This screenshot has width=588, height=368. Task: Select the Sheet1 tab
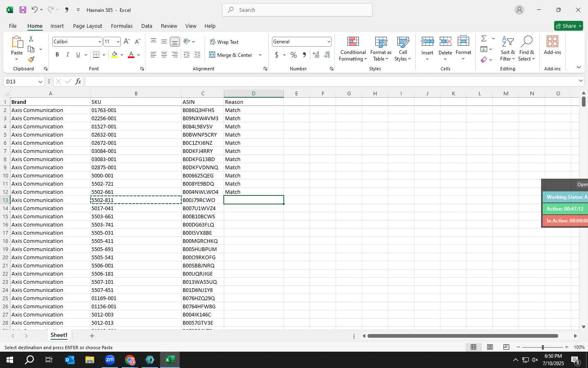pyautogui.click(x=59, y=335)
